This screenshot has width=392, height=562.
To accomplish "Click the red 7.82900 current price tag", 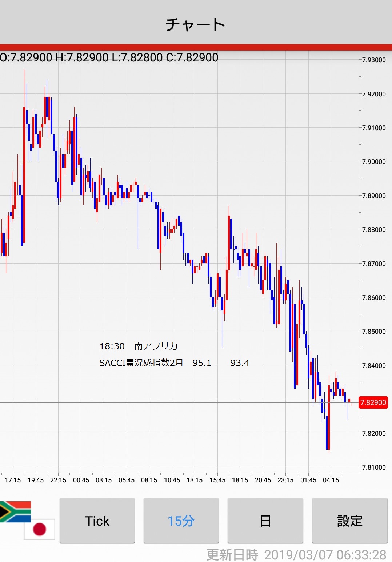I will [x=373, y=402].
